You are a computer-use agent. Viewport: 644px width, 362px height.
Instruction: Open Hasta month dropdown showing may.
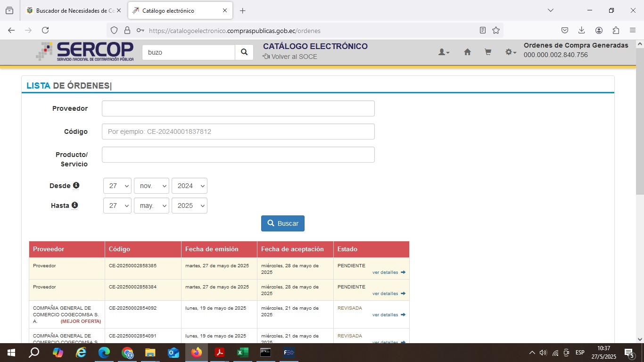[151, 206]
